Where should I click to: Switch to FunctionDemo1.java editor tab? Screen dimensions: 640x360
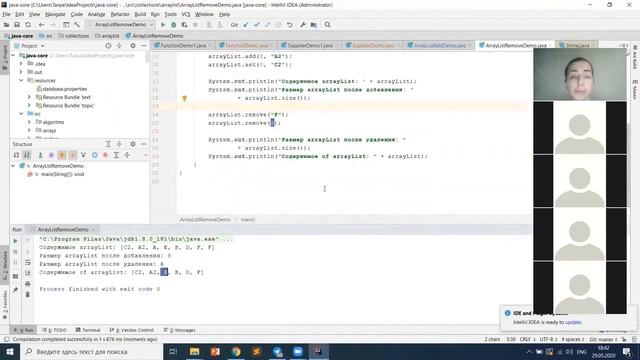click(x=183, y=46)
